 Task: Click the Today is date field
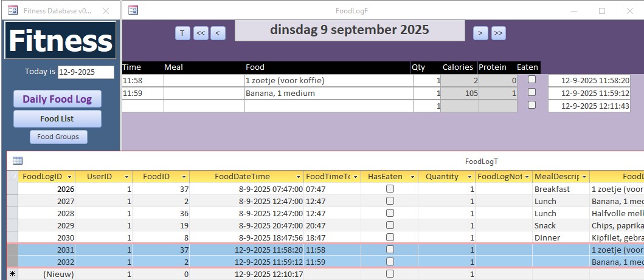86,72
